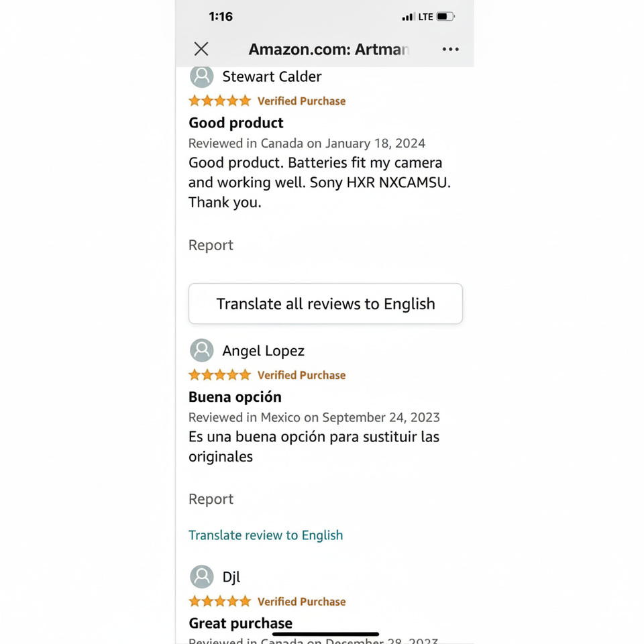The height and width of the screenshot is (644, 644).
Task: Click Translate review to English link
Action: [x=266, y=535]
